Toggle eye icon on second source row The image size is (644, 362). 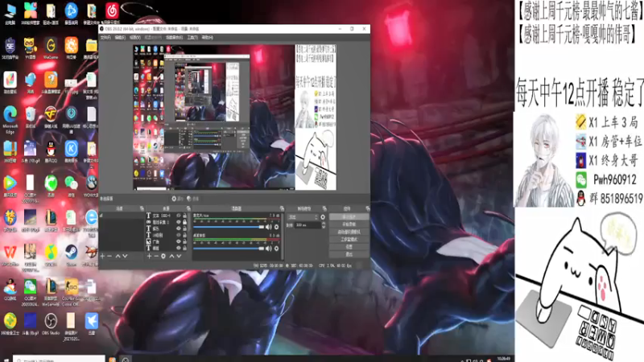(178, 222)
